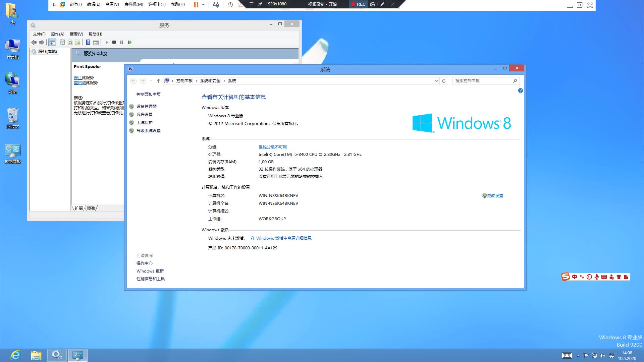Click the 搜索控制面板 search box
The image size is (644, 362).
click(483, 80)
